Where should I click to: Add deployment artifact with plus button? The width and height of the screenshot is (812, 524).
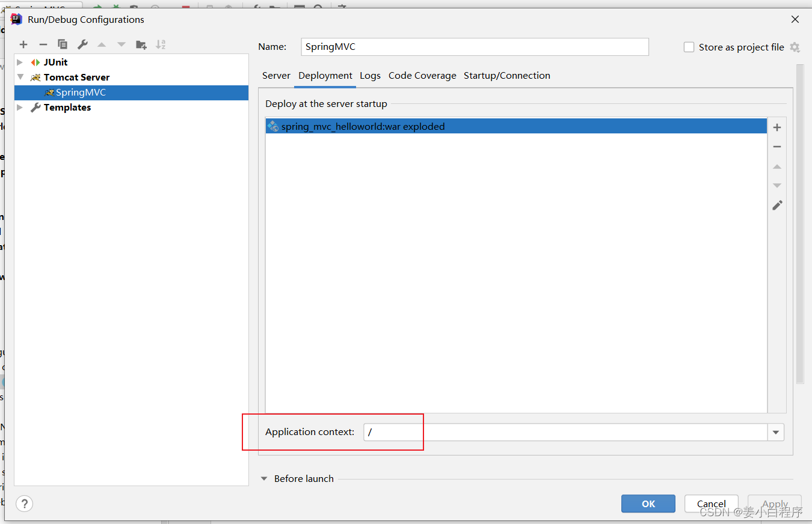(777, 127)
